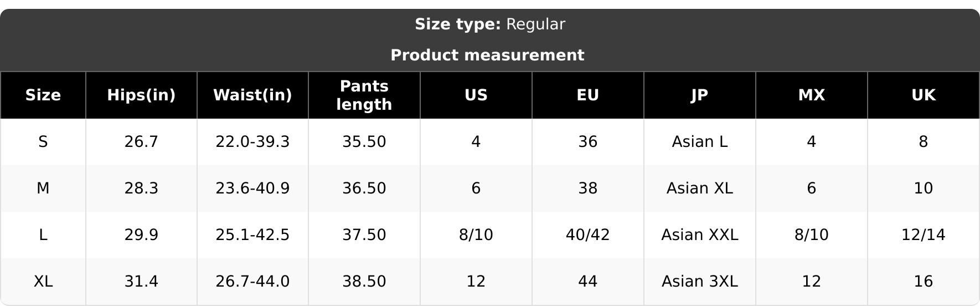Click the UK column header
Image resolution: width=980 pixels, height=306 pixels.
pos(924,95)
